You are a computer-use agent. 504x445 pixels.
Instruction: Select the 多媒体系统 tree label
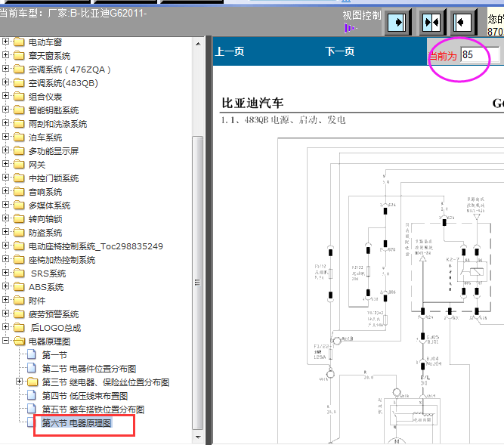50,206
